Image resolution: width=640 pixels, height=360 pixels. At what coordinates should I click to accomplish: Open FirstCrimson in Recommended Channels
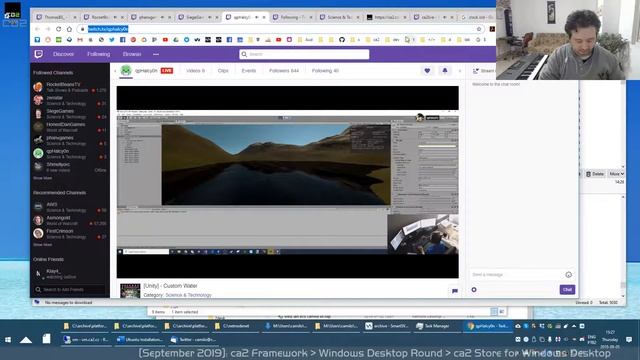pos(70,233)
